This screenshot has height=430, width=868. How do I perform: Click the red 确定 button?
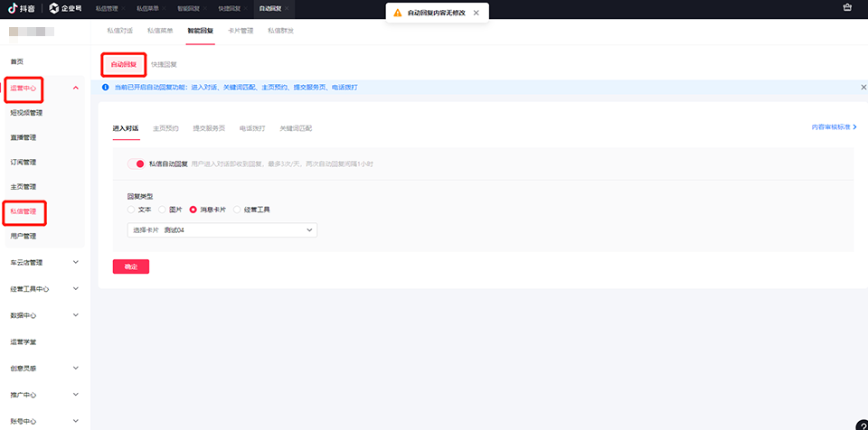131,266
